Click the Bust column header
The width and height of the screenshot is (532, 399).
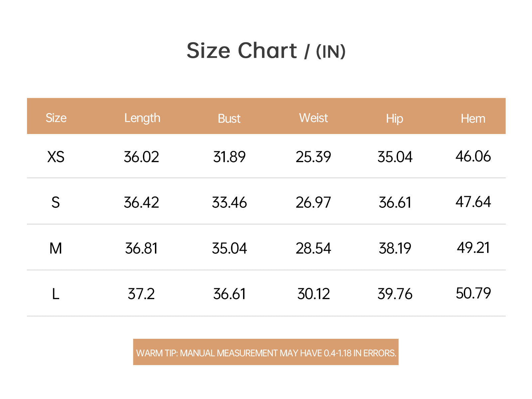[x=229, y=119]
